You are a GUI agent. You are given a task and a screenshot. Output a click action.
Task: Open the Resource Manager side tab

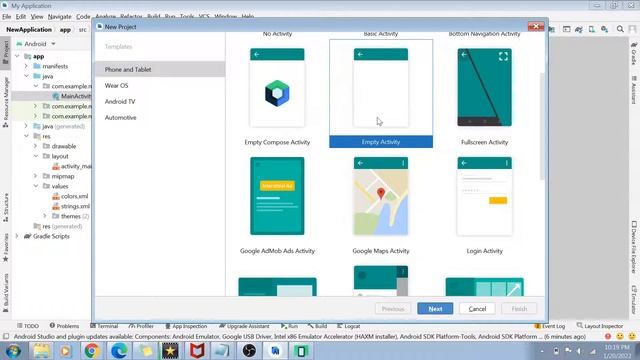(x=6, y=102)
